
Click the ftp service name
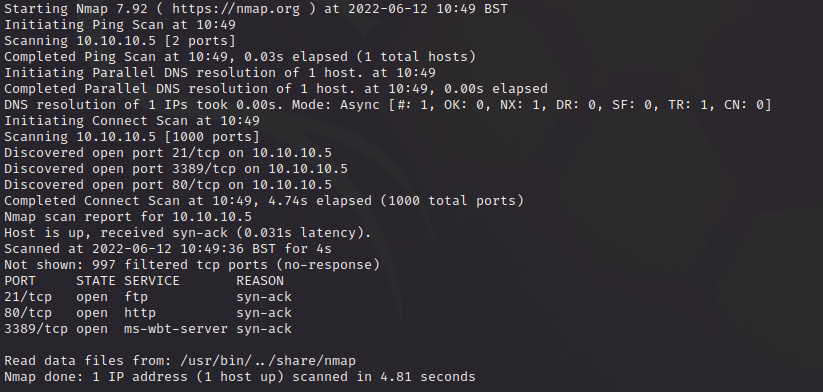(x=136, y=297)
